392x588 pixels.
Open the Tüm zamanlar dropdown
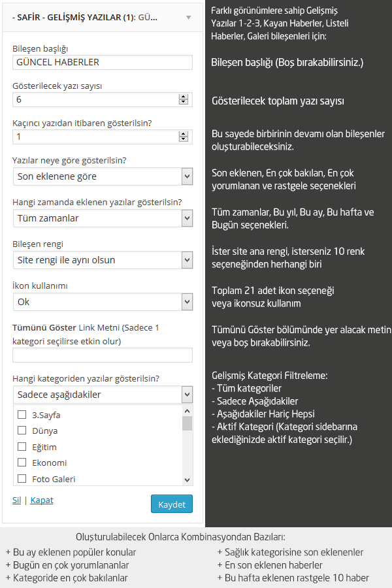point(103,218)
